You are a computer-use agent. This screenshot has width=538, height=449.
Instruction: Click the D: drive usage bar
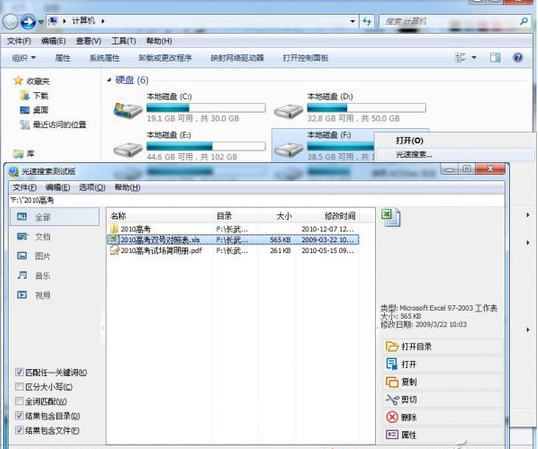(x=366, y=108)
